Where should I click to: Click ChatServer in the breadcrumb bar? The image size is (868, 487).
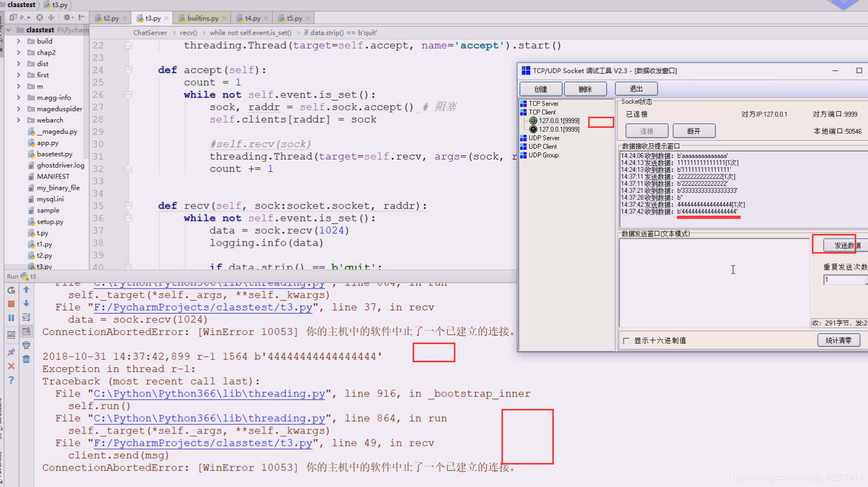[150, 33]
